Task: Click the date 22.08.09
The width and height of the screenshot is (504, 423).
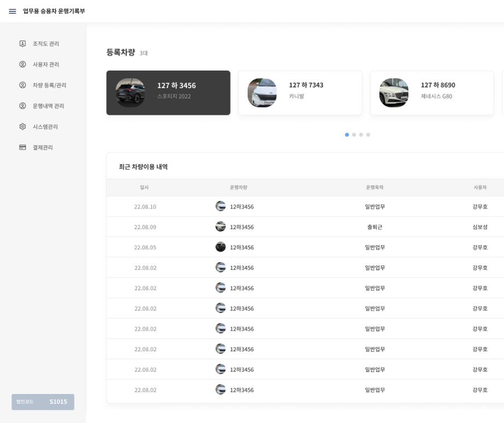Action: tap(145, 227)
